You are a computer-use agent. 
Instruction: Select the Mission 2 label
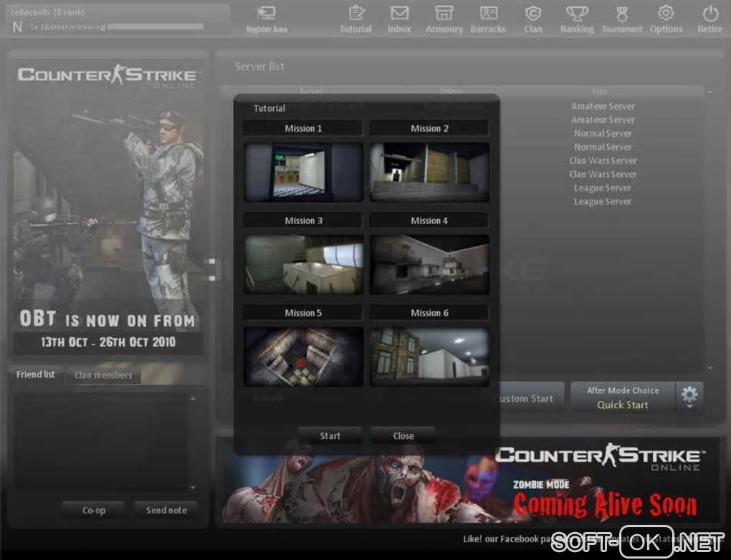429,128
